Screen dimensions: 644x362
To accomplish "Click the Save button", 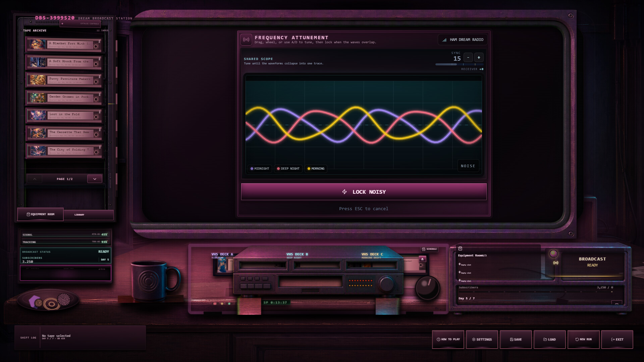I will [516, 340].
